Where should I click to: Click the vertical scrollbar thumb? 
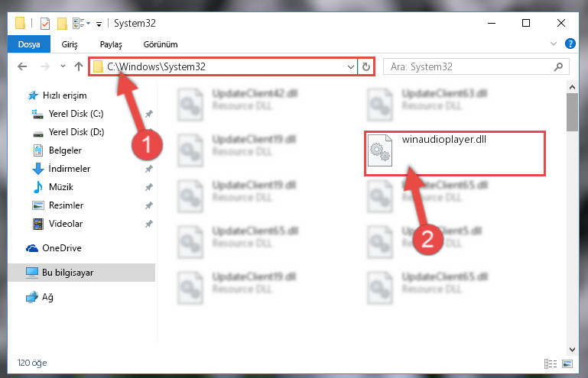pos(572,112)
